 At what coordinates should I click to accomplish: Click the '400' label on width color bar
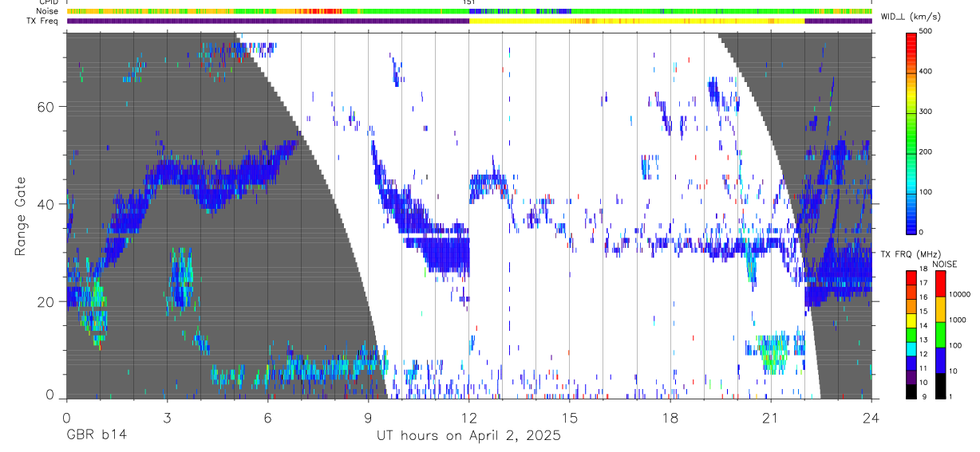(x=927, y=72)
